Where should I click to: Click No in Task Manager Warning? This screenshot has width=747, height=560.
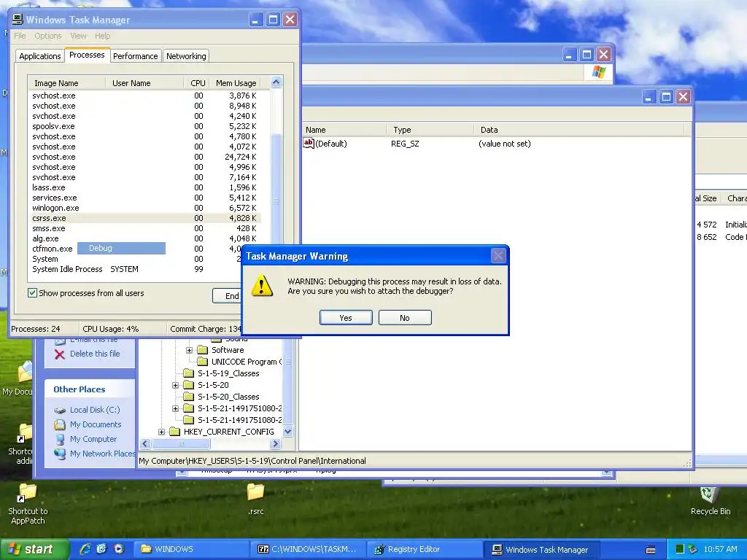[405, 318]
